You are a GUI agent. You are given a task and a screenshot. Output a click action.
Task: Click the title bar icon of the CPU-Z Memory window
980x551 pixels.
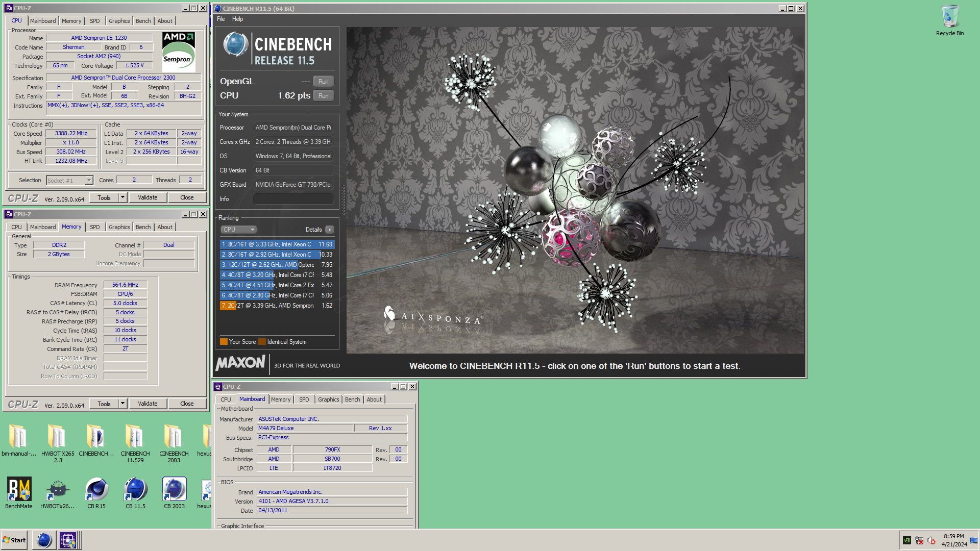(x=9, y=214)
